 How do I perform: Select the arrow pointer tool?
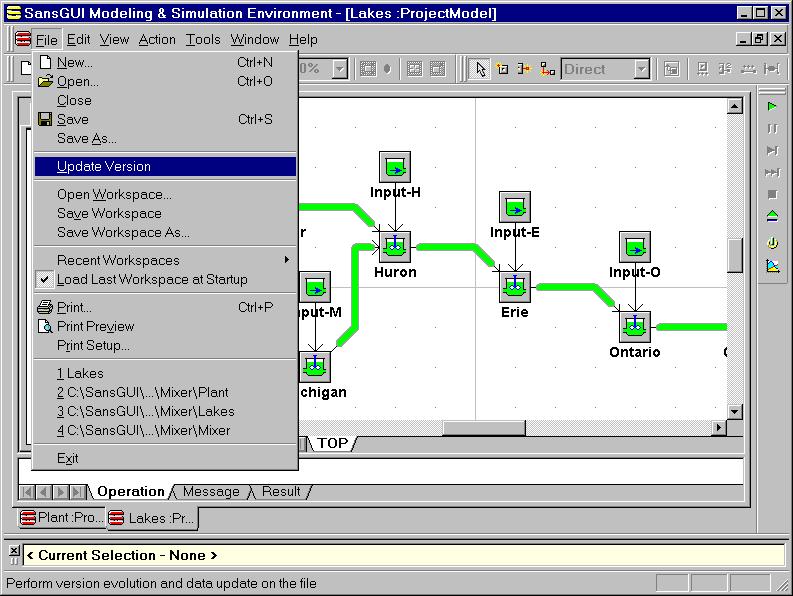pyautogui.click(x=481, y=69)
